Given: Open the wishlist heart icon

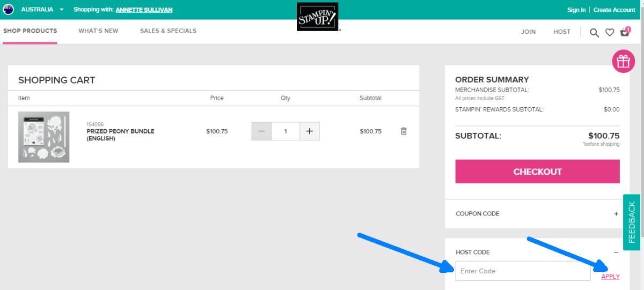Looking at the screenshot, I should click(610, 33).
